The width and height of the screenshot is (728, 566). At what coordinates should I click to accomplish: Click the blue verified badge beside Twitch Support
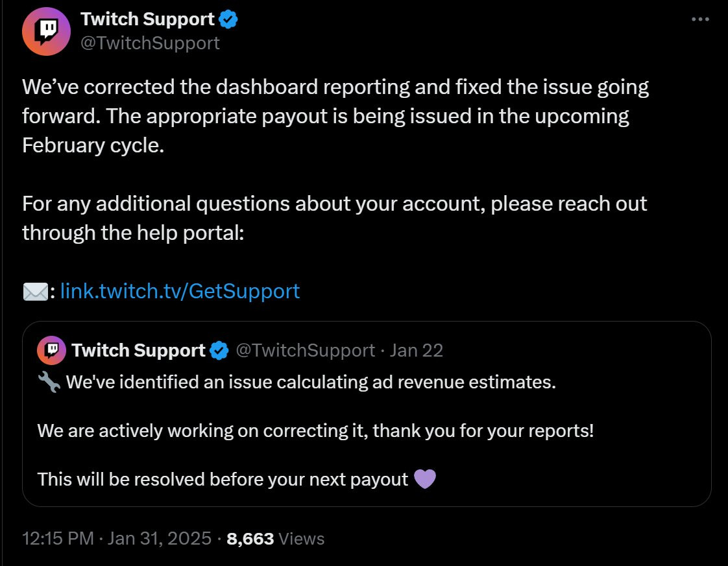point(228,19)
